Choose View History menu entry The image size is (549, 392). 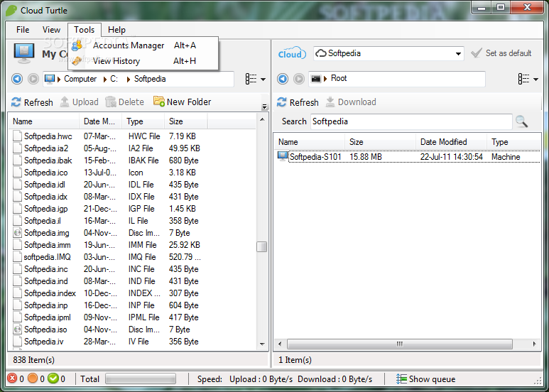tap(143, 61)
